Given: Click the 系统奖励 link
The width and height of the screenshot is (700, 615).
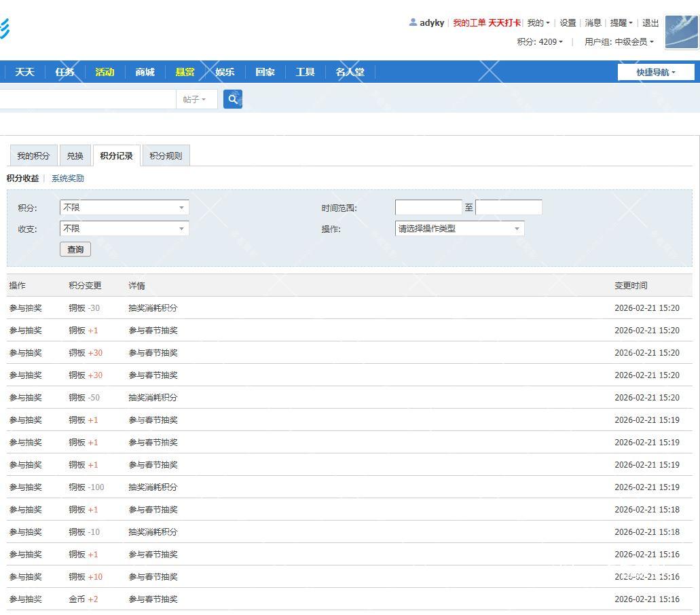Looking at the screenshot, I should tap(68, 179).
